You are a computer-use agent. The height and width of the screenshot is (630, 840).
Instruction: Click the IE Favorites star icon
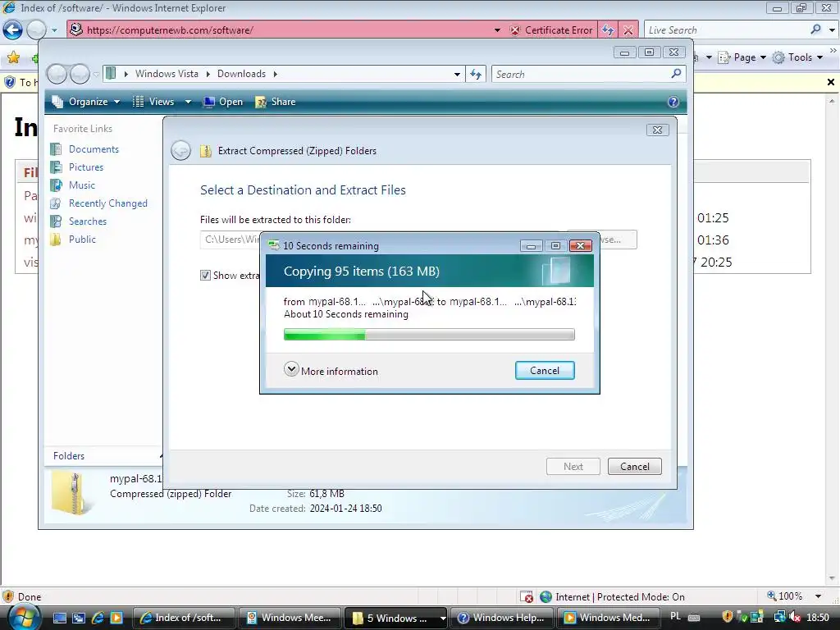13,57
